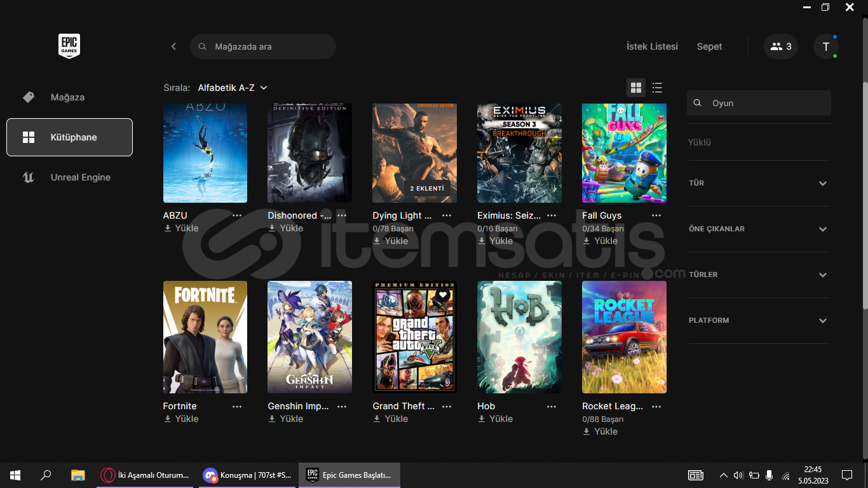Viewport: 868px width, 488px height.
Task: Install Rocket League with Yükle
Action: pos(600,431)
